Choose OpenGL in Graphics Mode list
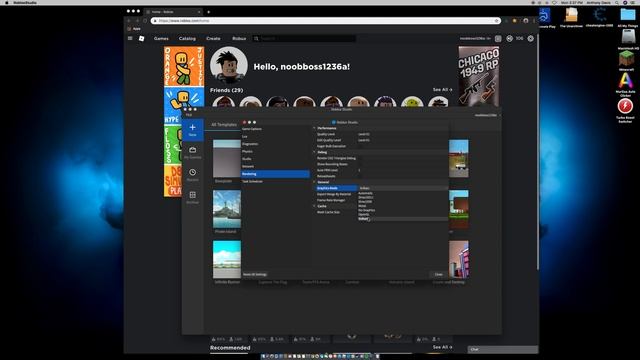This screenshot has width=640, height=360. pyautogui.click(x=364, y=214)
